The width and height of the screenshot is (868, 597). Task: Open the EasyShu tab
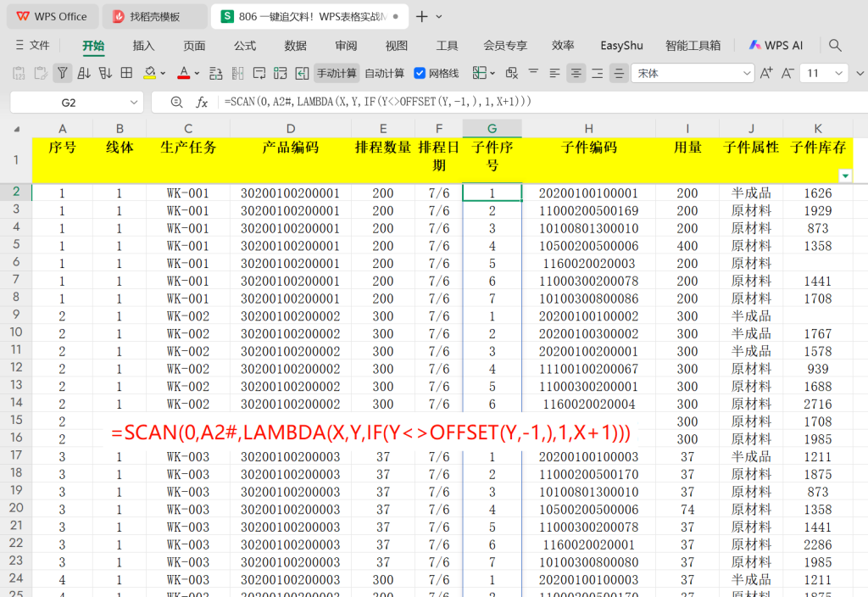click(621, 46)
